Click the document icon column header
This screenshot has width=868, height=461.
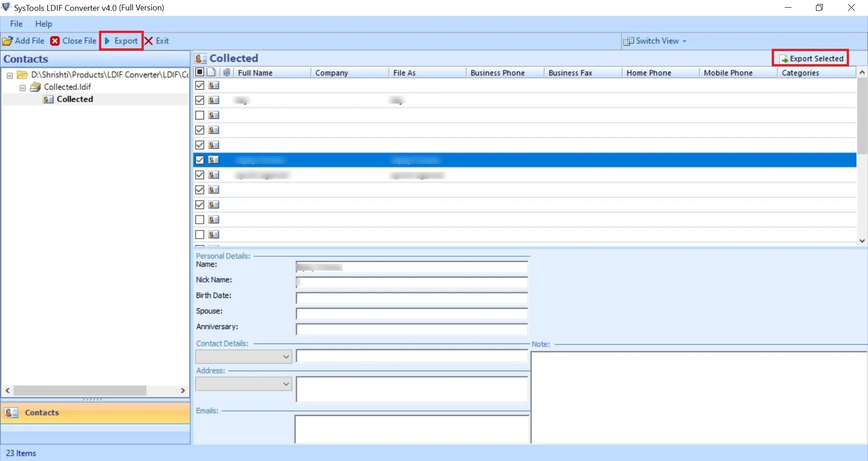pos(211,72)
